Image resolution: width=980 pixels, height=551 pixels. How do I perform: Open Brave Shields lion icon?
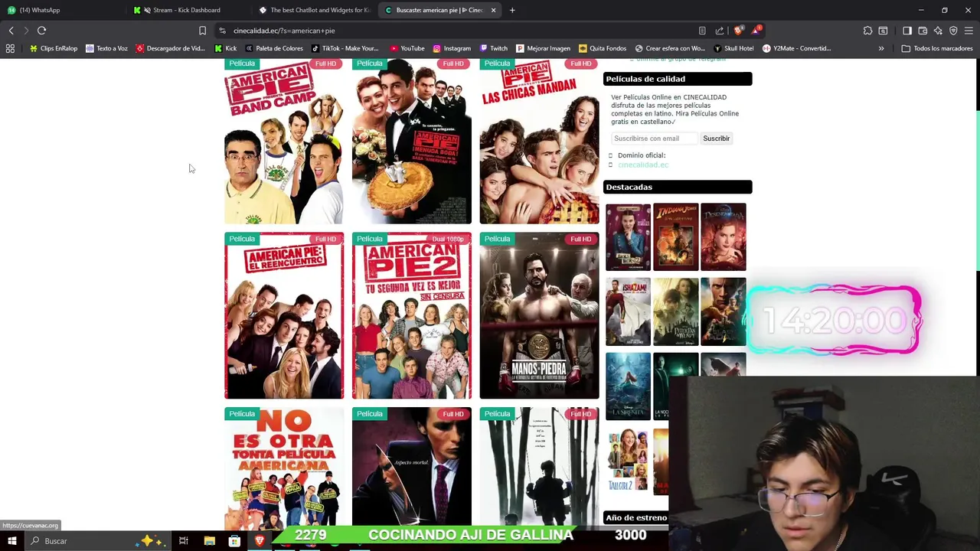[x=738, y=31]
